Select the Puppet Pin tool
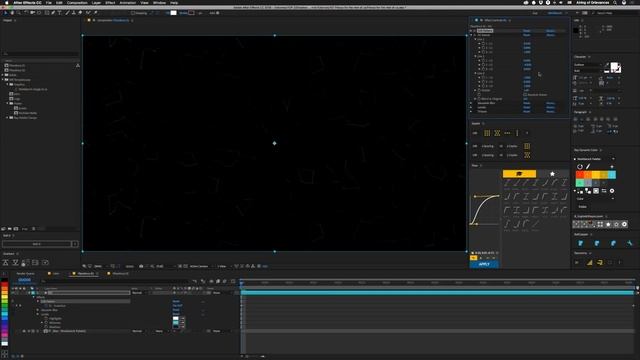This screenshot has height=360, width=640. point(96,13)
